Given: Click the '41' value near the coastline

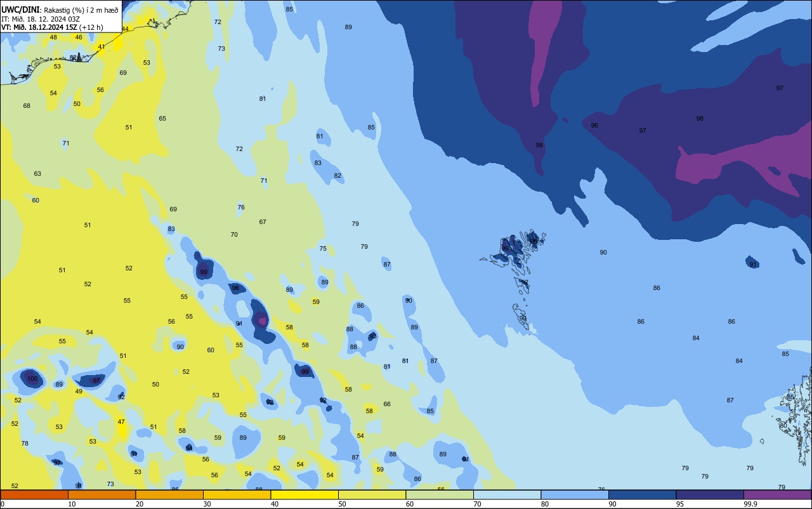Looking at the screenshot, I should (101, 47).
